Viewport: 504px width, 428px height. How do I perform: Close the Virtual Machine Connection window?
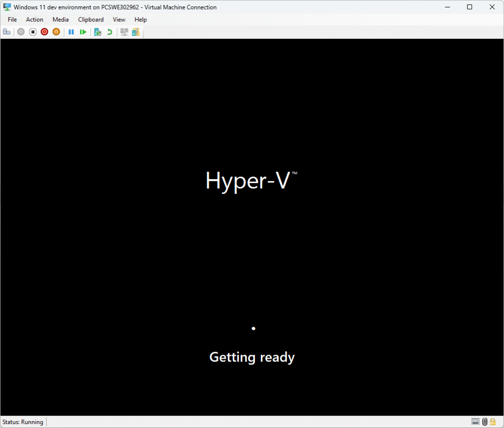point(492,7)
